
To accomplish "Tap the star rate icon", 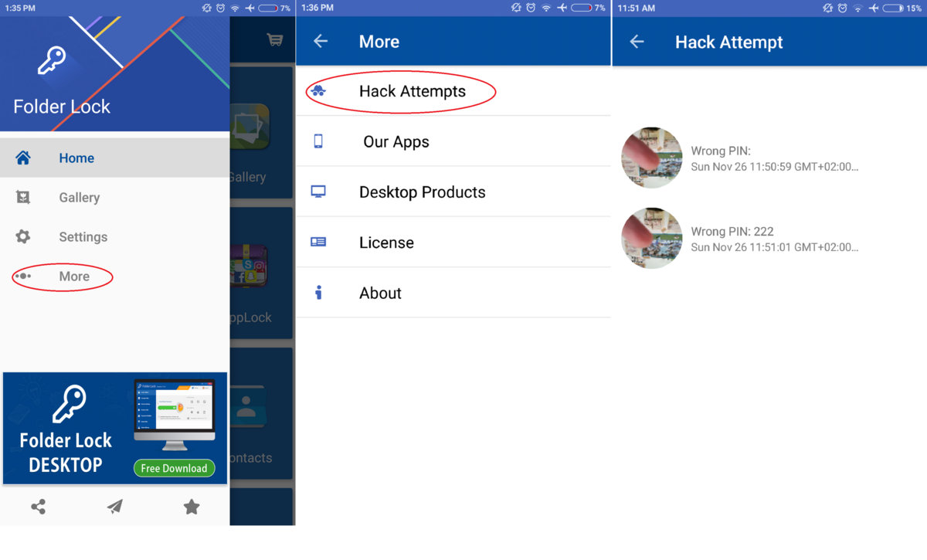I will [192, 507].
